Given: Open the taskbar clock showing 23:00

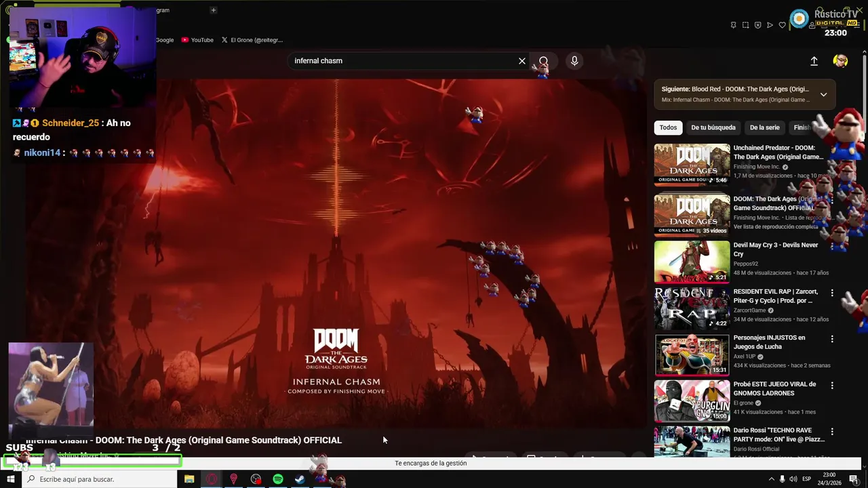Looking at the screenshot, I should pos(829,479).
